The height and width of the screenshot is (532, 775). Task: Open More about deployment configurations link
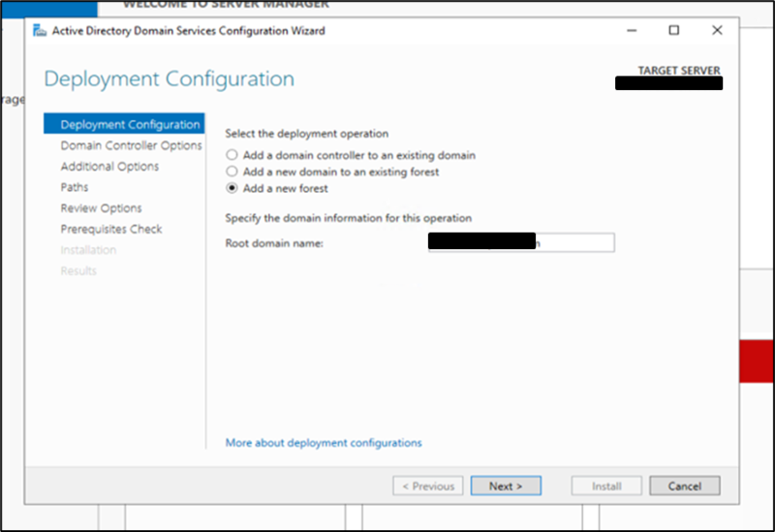324,443
